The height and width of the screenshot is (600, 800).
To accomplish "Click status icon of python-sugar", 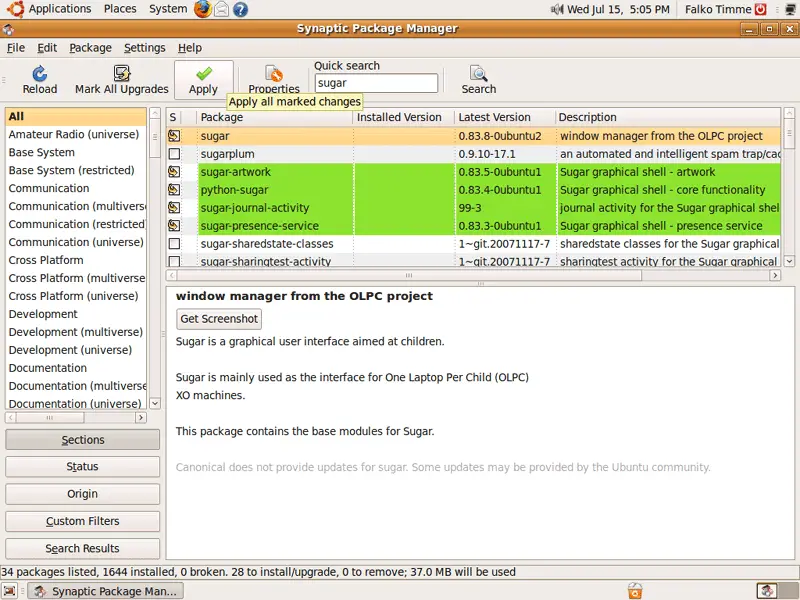I will [x=174, y=190].
